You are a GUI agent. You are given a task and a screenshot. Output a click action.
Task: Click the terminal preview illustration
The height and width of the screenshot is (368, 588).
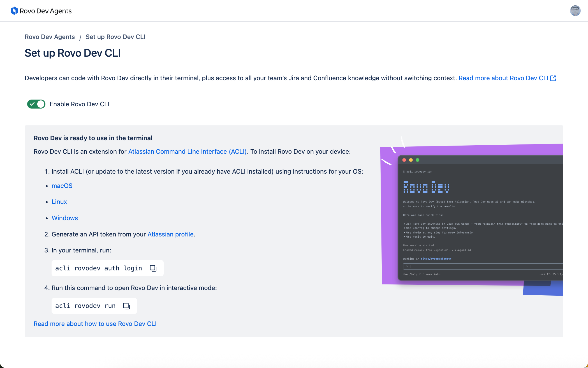coord(472,216)
